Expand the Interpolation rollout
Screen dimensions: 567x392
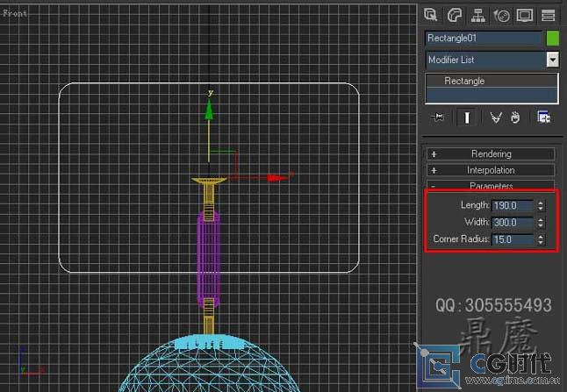tap(491, 170)
